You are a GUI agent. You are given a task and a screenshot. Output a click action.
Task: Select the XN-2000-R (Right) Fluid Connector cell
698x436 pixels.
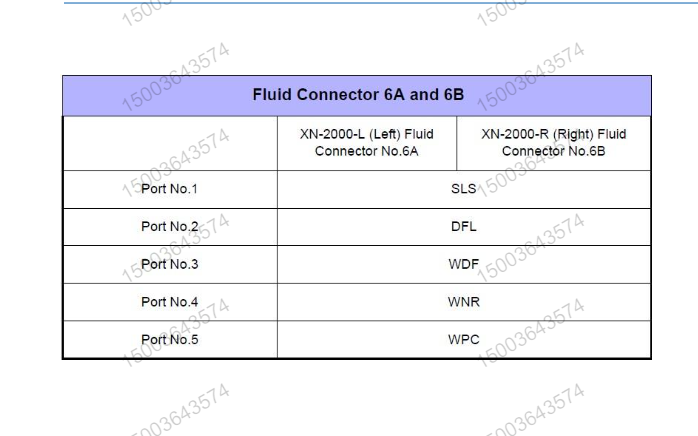(x=553, y=143)
